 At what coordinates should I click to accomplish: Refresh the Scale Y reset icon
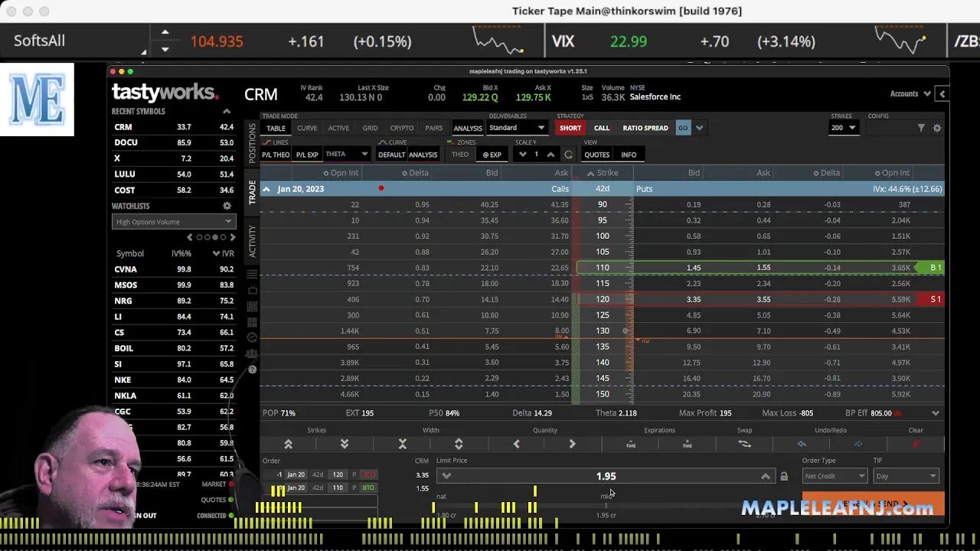click(568, 155)
